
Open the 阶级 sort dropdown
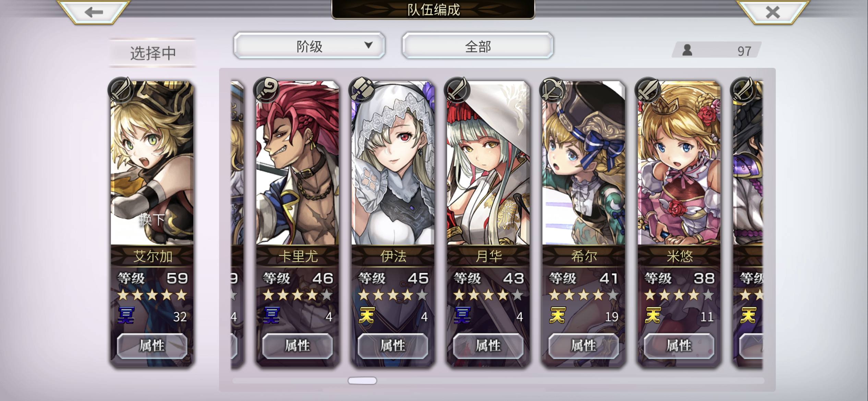point(309,46)
